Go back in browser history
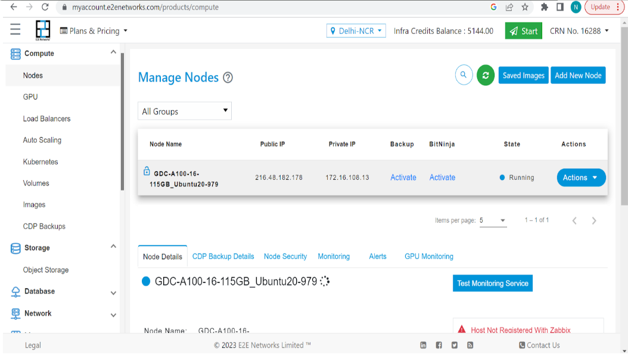 pyautogui.click(x=14, y=7)
